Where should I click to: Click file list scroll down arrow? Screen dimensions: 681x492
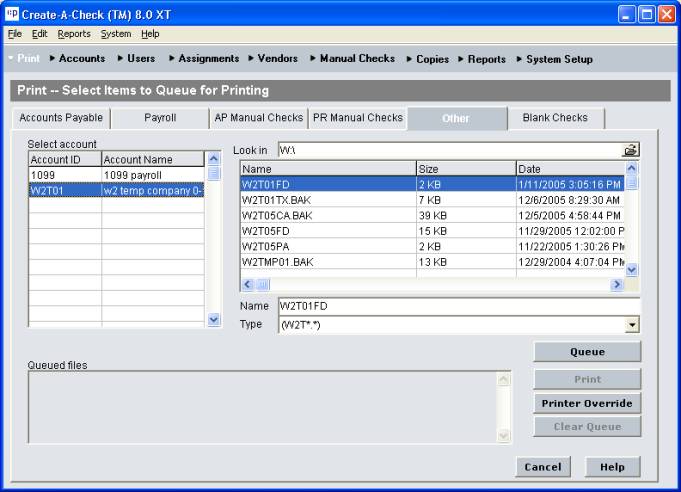631,270
